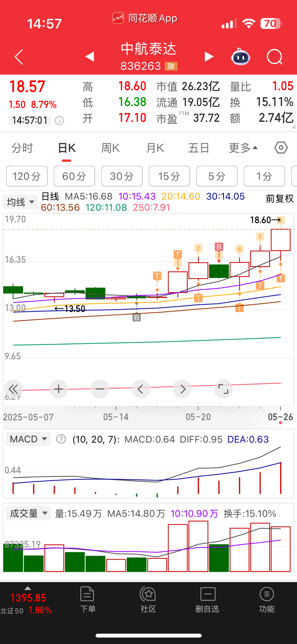
Task: Switch to 周K tab
Action: [x=111, y=148]
